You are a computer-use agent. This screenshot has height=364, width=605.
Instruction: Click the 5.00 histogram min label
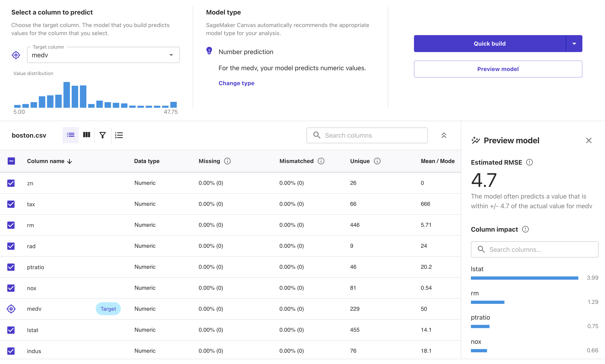19,112
